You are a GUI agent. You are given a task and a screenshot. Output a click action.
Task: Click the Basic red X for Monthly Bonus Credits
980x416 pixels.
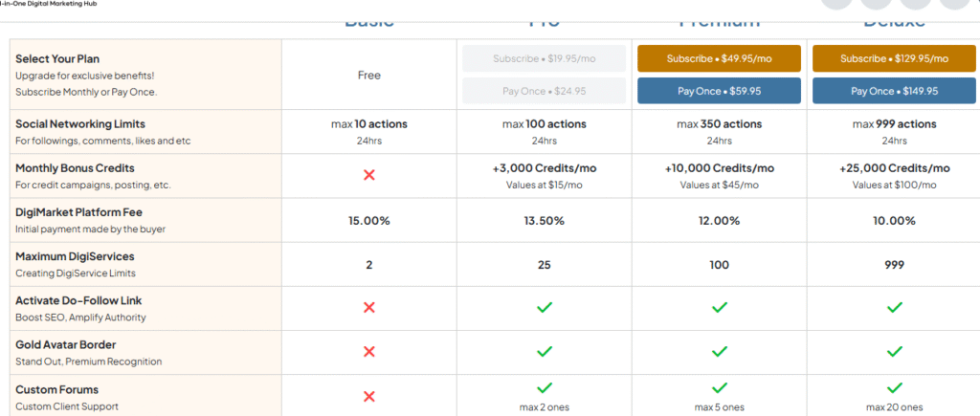369,175
